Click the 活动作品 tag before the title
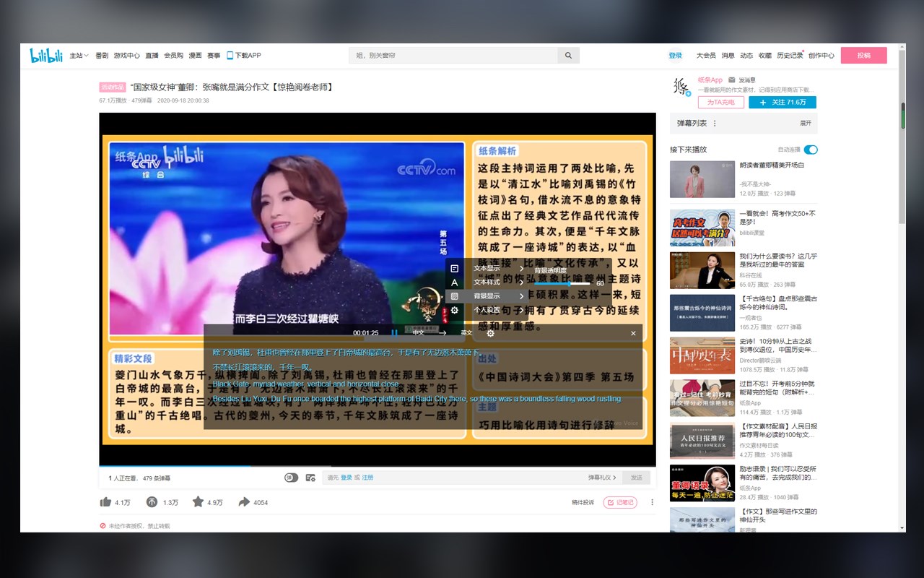This screenshot has height=578, width=924. pos(113,87)
